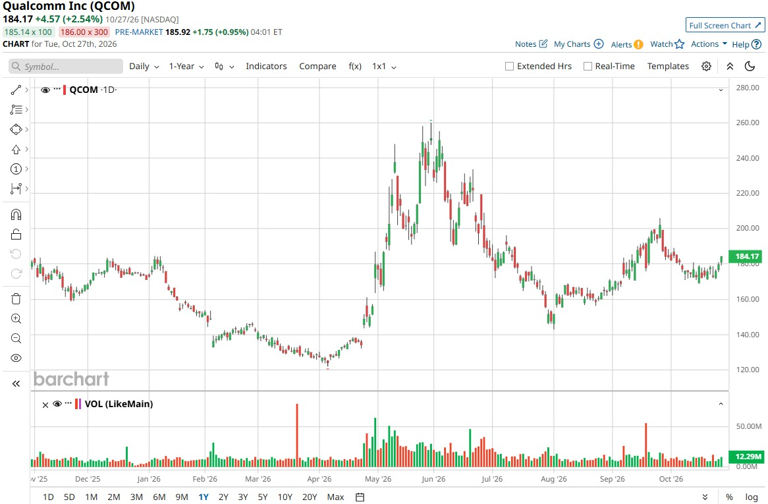Toggle the lock drawings icon
Image resolution: width=768 pixels, height=504 pixels.
tap(16, 234)
